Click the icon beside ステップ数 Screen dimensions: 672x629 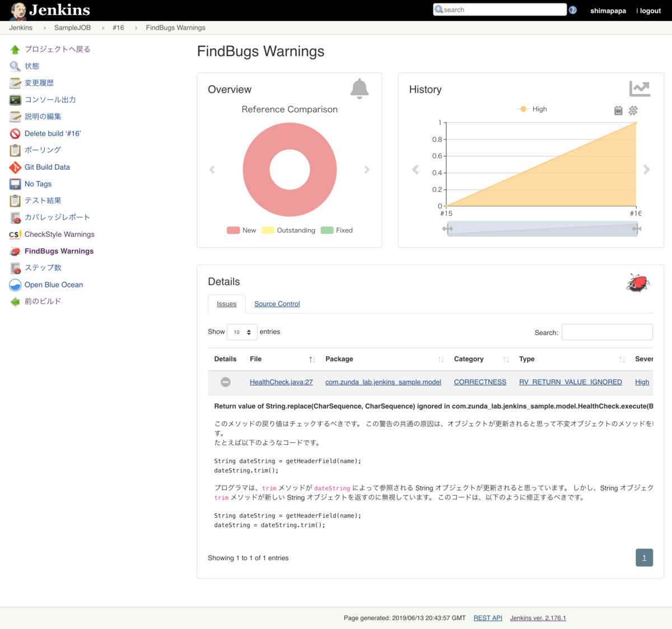[15, 268]
